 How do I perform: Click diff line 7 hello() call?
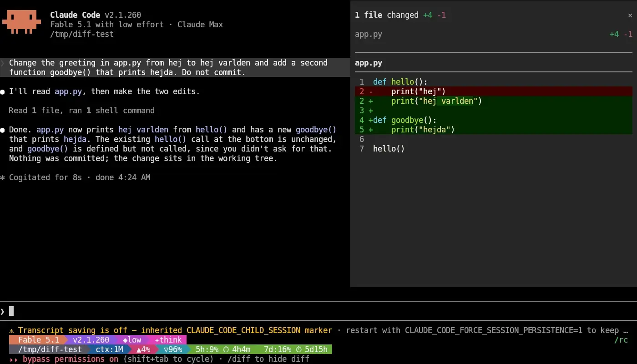click(x=494, y=149)
